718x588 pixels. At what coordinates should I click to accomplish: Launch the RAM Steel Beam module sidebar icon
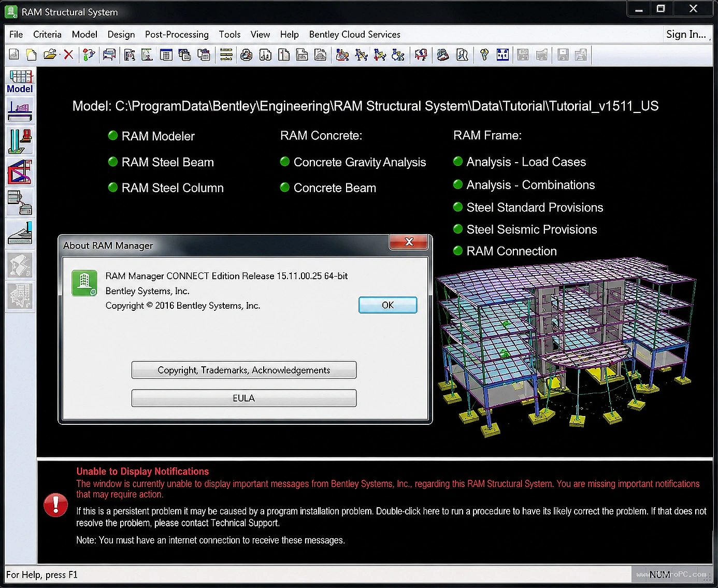(x=20, y=110)
